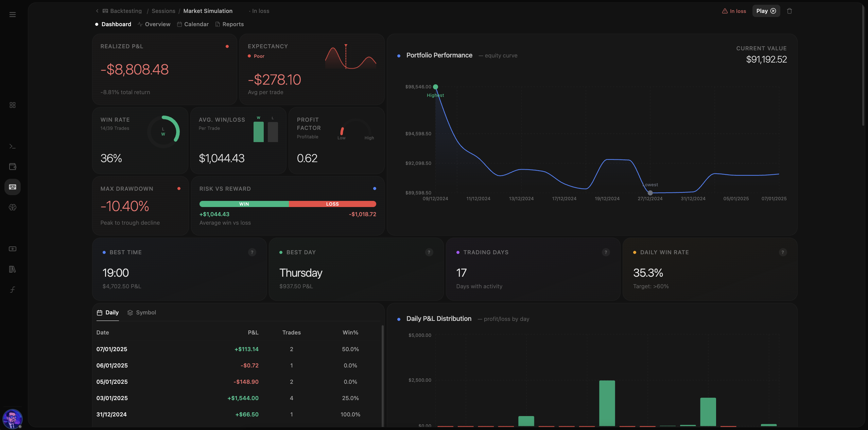The image size is (868, 430).
Task: Click the tallest green bar in distribution chart
Action: [607, 403]
